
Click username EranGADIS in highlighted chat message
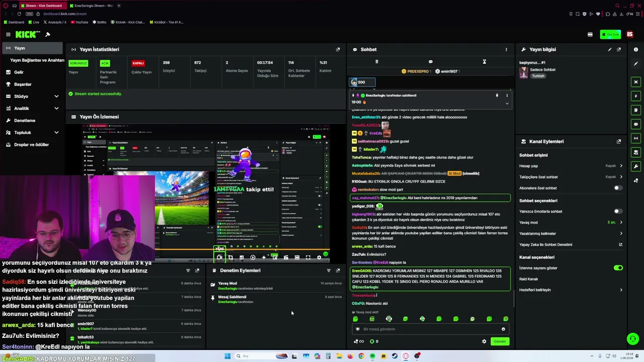pos(362,271)
